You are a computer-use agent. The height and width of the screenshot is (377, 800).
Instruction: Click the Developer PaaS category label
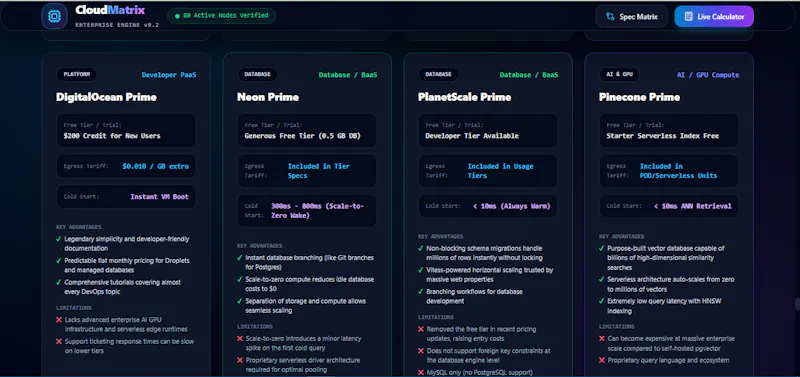pyautogui.click(x=169, y=75)
